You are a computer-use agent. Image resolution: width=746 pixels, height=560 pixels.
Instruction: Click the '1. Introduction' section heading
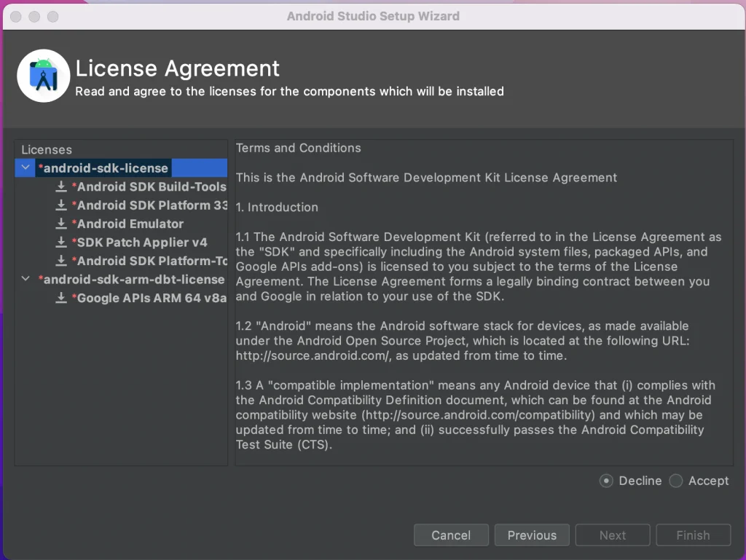click(277, 208)
